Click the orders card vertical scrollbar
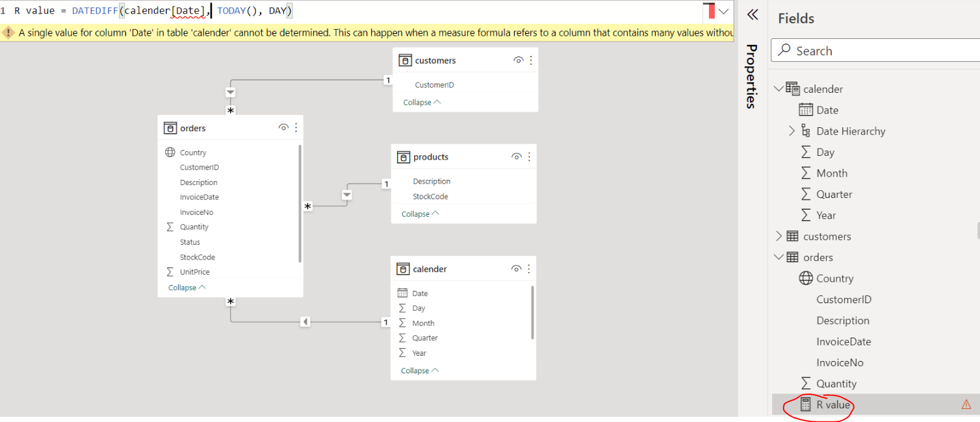Image resolution: width=980 pixels, height=422 pixels. (300, 203)
